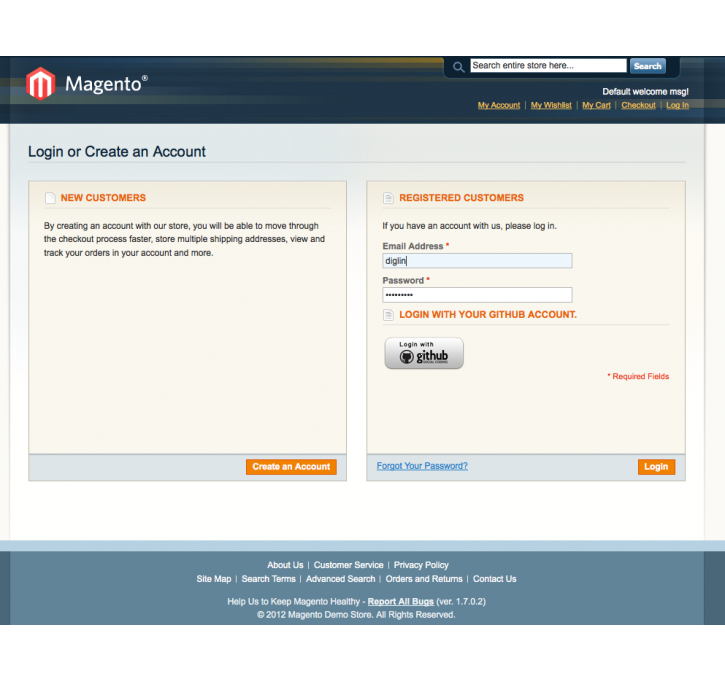
Task: Click the orange Login button
Action: click(x=657, y=467)
